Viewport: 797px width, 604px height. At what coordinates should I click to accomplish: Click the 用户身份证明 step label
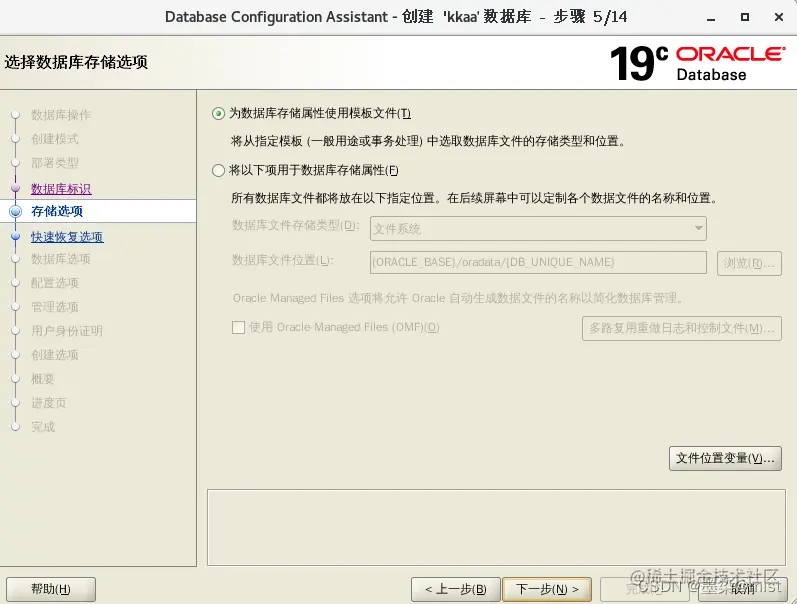tap(67, 331)
